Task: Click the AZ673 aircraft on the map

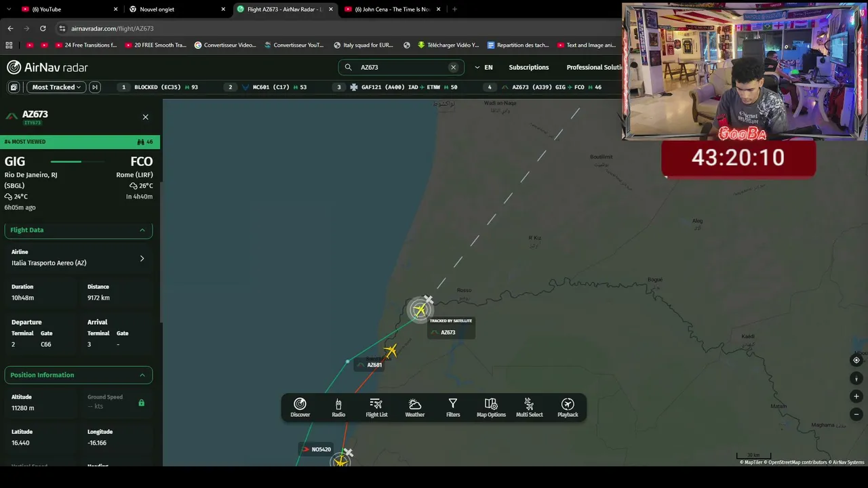Action: click(x=420, y=310)
